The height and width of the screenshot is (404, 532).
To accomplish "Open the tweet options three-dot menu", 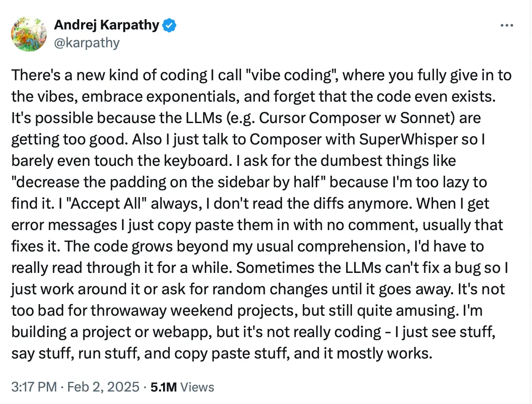I will (x=507, y=25).
